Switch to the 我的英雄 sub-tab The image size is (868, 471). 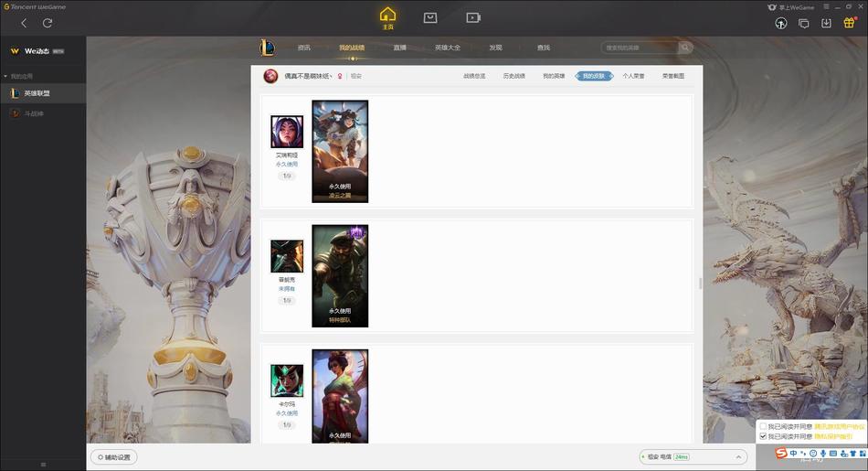pos(554,76)
